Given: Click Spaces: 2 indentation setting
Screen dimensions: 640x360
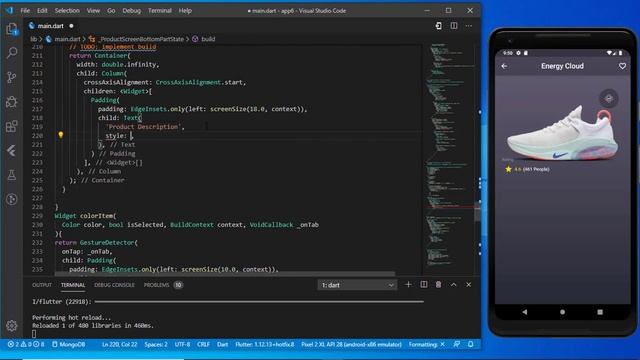Looking at the screenshot, I should pos(156,344).
